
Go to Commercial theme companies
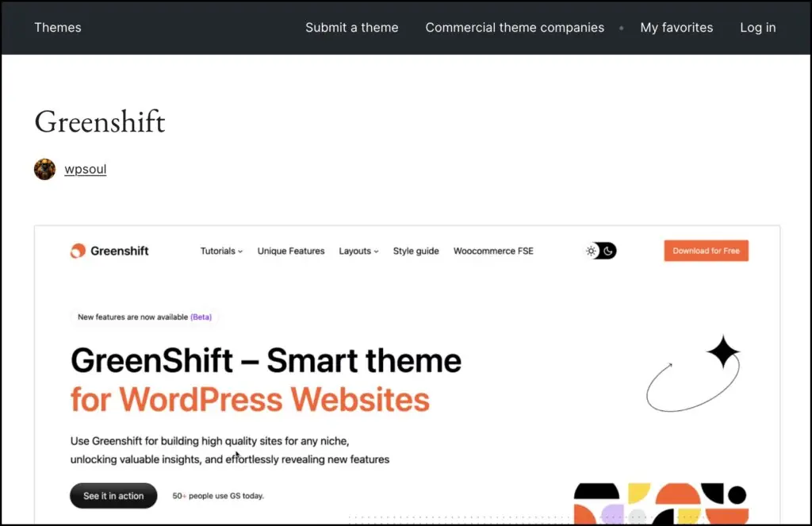point(515,28)
